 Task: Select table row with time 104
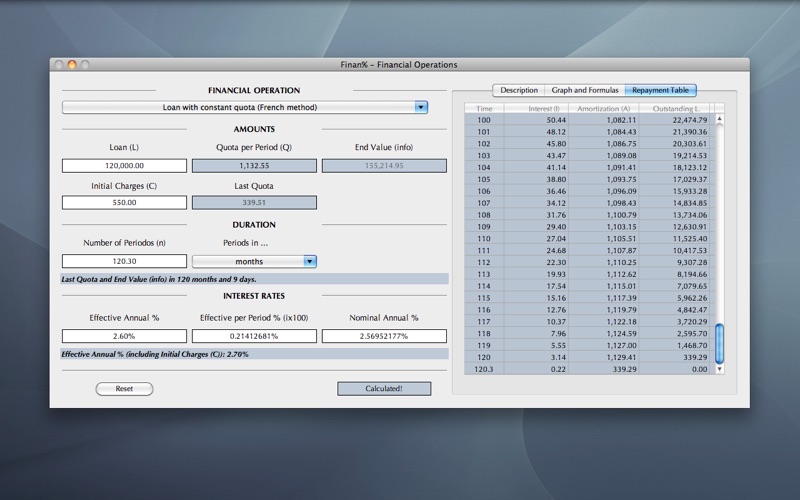tap(589, 167)
